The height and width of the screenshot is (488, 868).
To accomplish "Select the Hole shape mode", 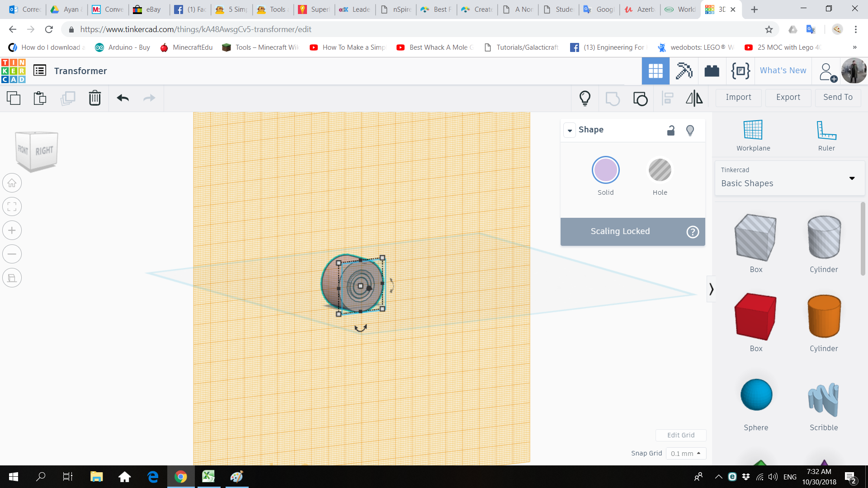I will (660, 170).
